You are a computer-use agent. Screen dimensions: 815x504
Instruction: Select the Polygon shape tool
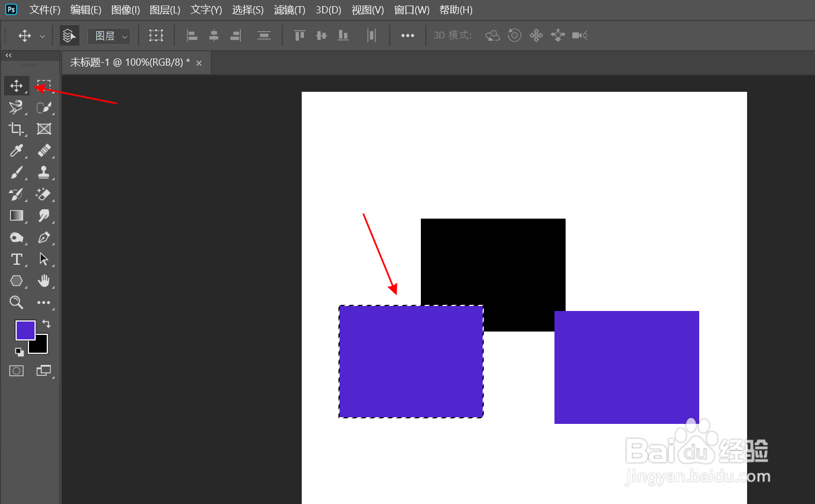click(17, 281)
